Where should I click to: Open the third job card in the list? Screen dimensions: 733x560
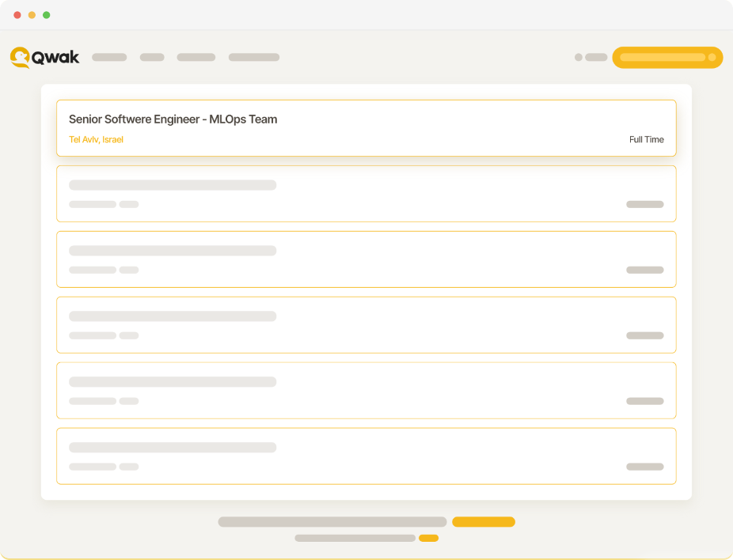click(366, 259)
